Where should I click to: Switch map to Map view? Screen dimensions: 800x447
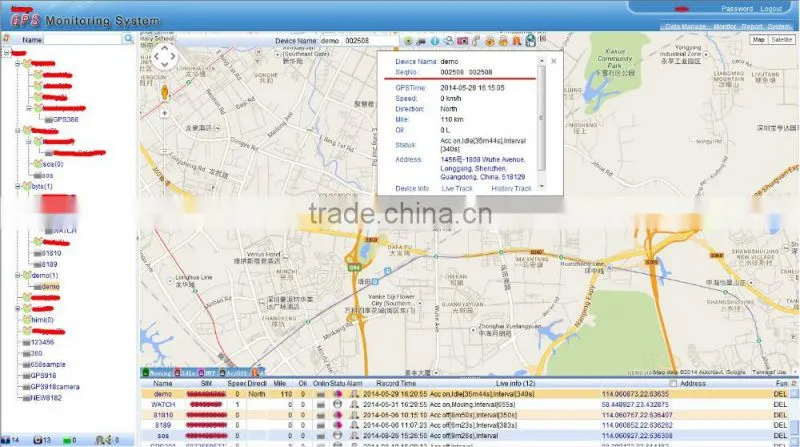pos(759,39)
